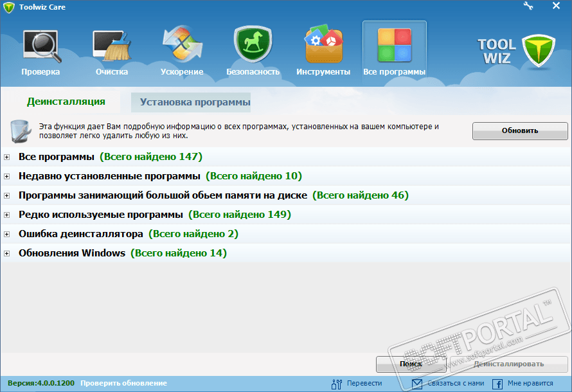572x392 pixels.
Task: Click the Facebook icon near Мне нравится
Action: [x=497, y=384]
